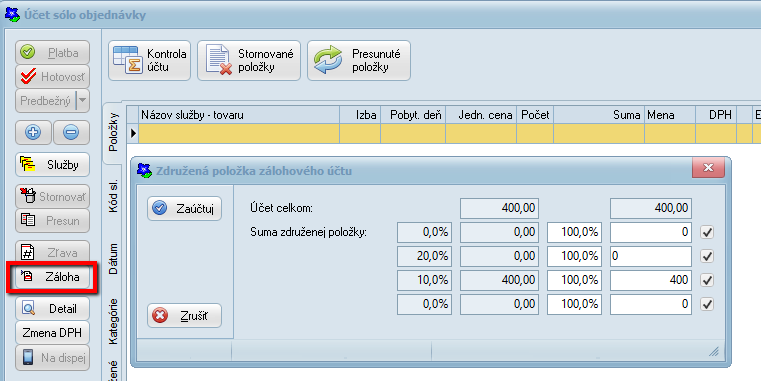Click the Presun button
The height and width of the screenshot is (381, 761).
coord(52,221)
